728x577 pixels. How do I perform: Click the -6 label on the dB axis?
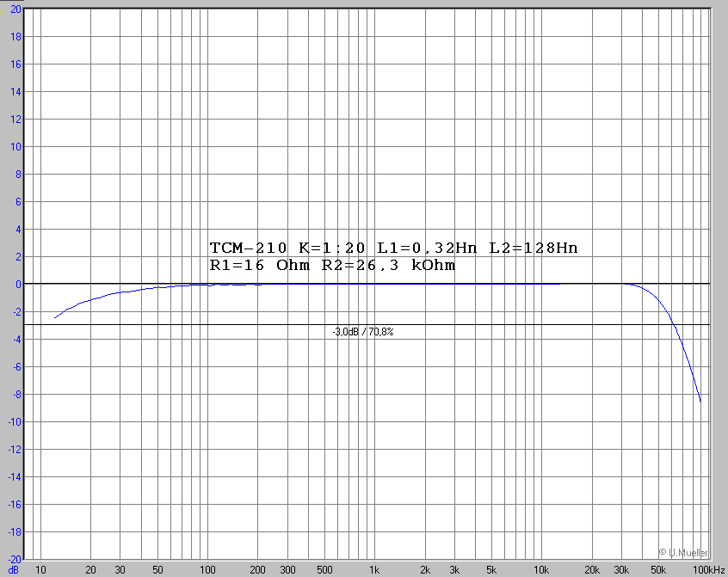click(x=16, y=367)
